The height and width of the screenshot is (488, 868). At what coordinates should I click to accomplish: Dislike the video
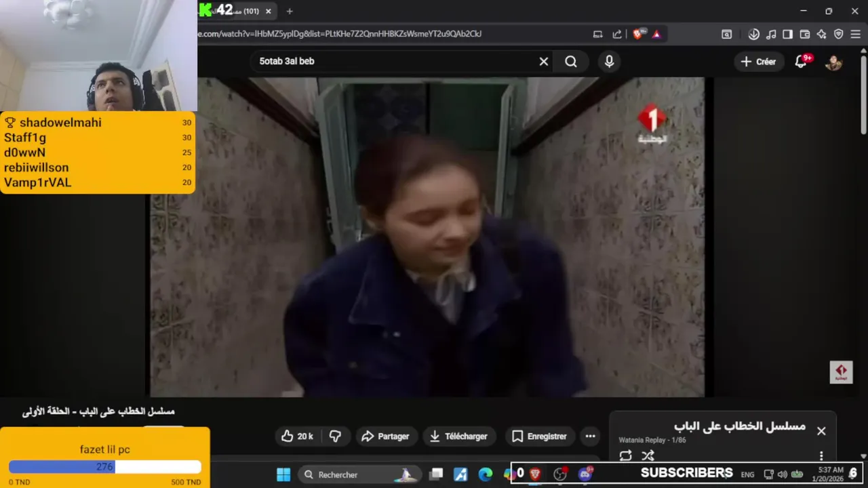click(x=335, y=436)
